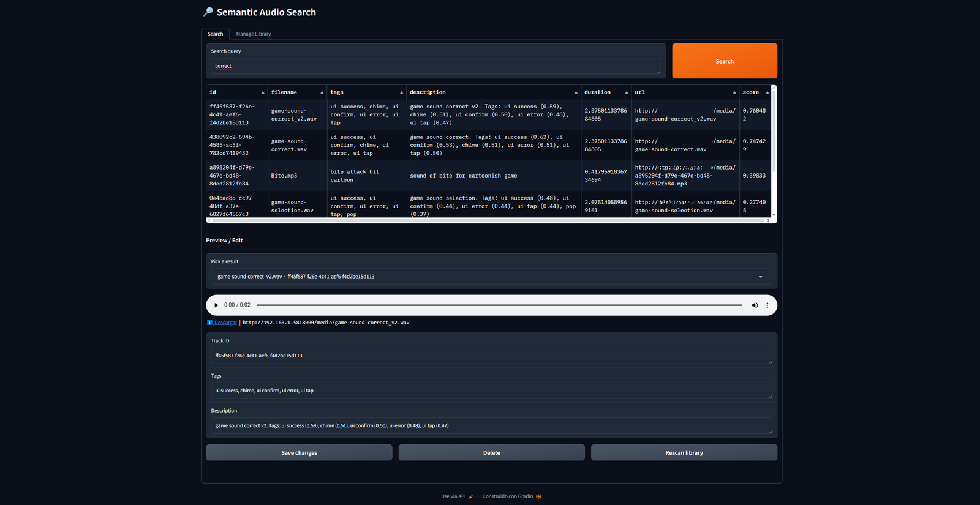The width and height of the screenshot is (980, 505).
Task: Sort table by tags column
Action: pos(401,92)
